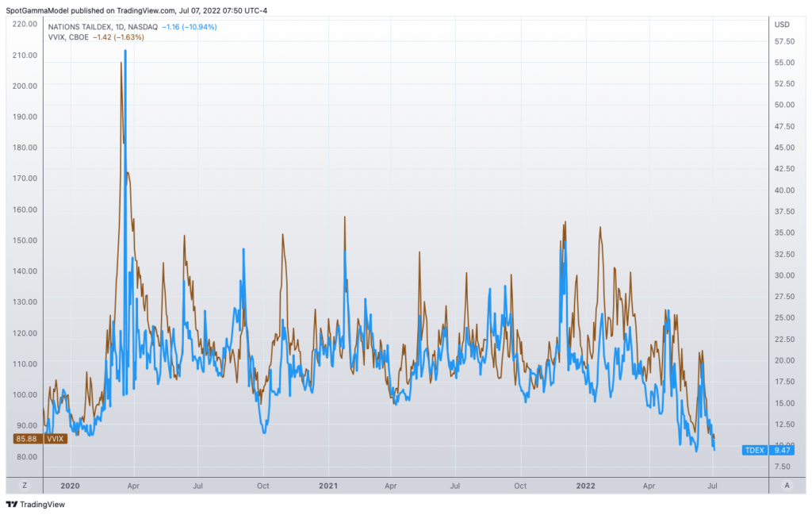Click the 80.00 price scale label
This screenshot has width=812, height=515.
pyautogui.click(x=27, y=457)
